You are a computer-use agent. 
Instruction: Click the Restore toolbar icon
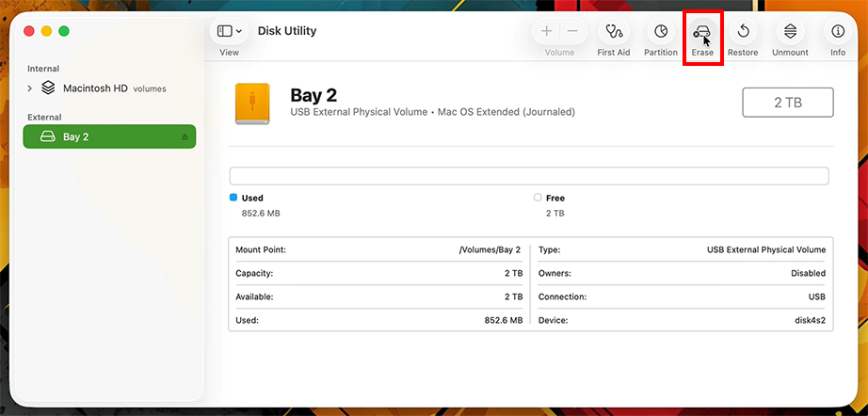pyautogui.click(x=743, y=31)
